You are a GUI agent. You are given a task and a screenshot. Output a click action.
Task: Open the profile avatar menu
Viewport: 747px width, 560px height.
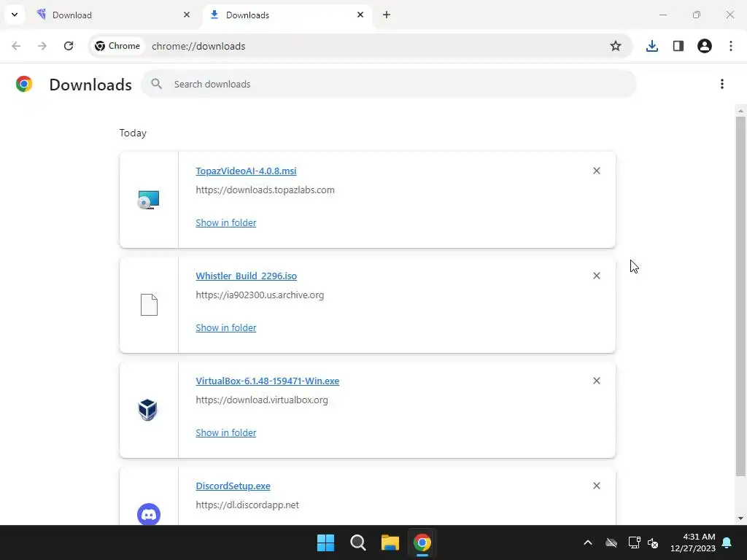pyautogui.click(x=705, y=46)
